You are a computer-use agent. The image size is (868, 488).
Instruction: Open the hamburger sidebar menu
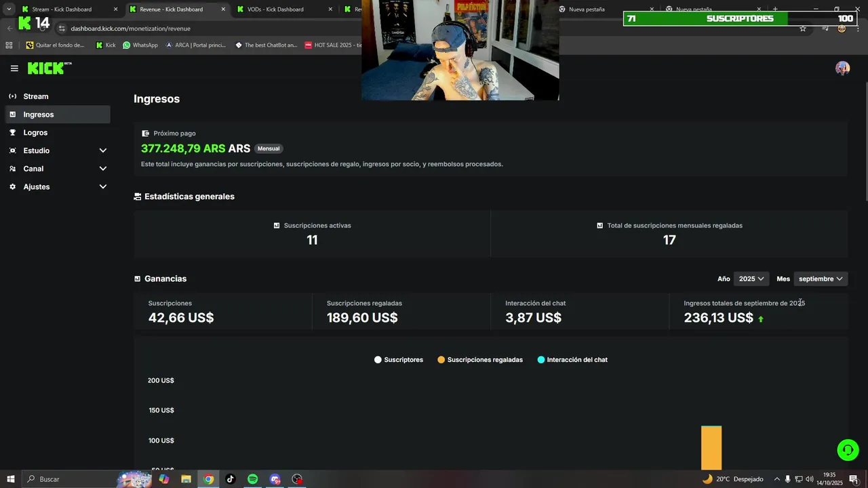click(x=14, y=68)
